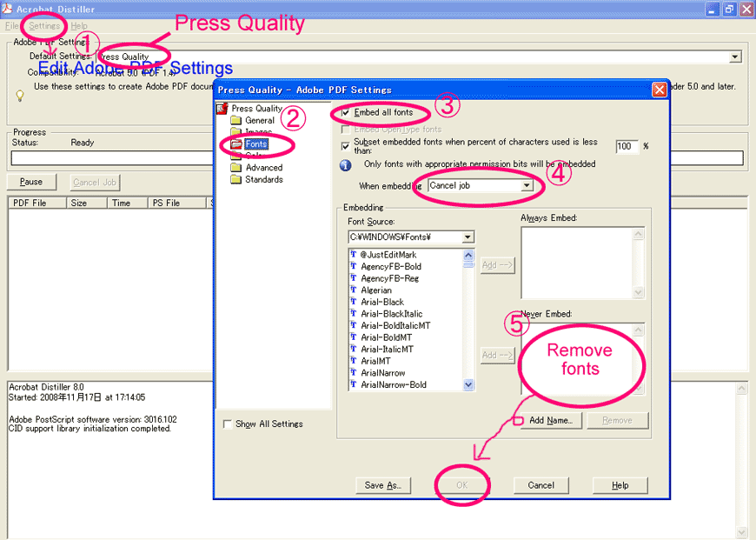The width and height of the screenshot is (756, 540).
Task: Open the Advanced settings folder
Action: [x=264, y=168]
